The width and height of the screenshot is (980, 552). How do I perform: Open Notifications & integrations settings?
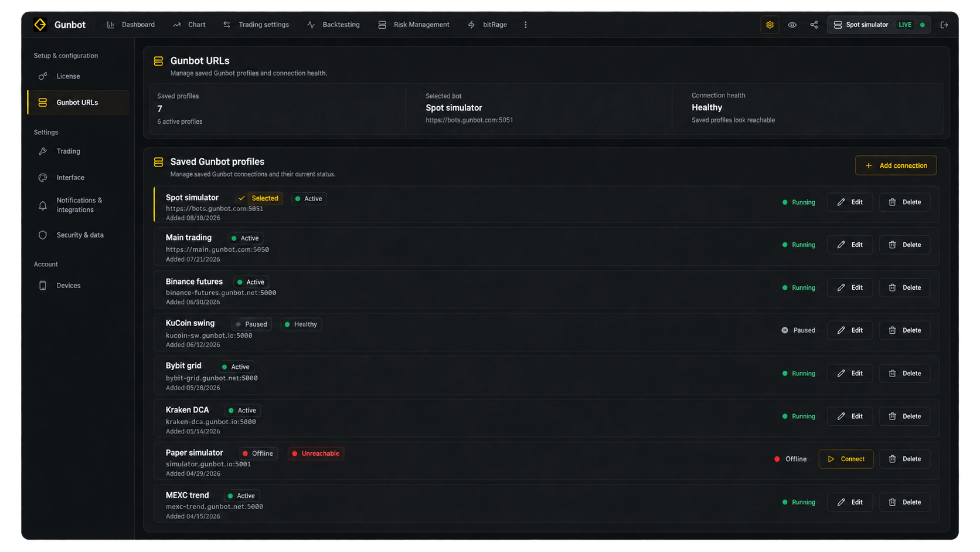(78, 205)
